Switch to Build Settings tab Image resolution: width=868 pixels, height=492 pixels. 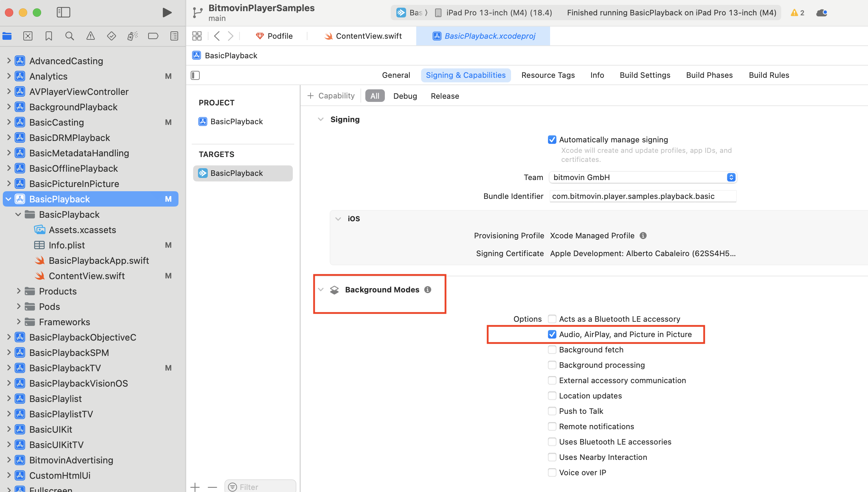pyautogui.click(x=645, y=75)
